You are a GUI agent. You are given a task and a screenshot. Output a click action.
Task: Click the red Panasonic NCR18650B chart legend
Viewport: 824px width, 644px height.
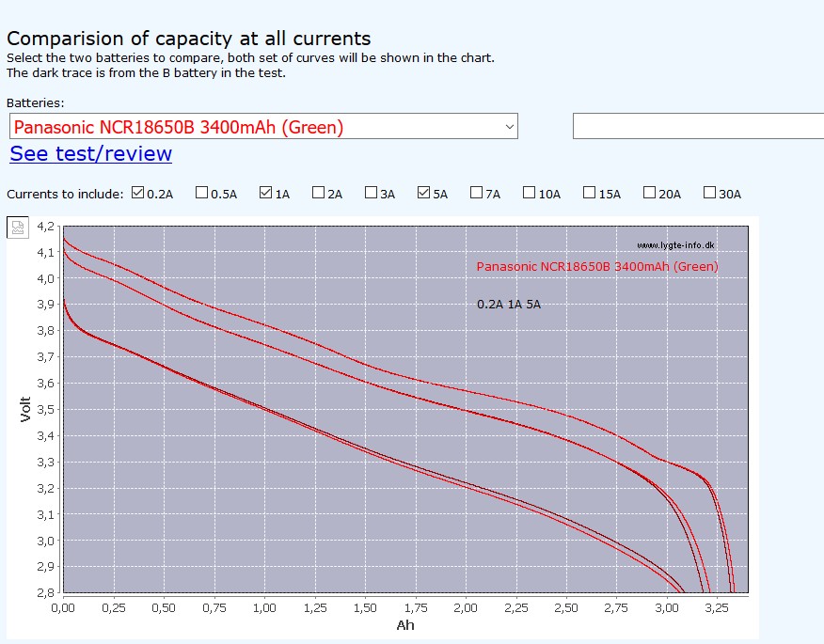(597, 266)
